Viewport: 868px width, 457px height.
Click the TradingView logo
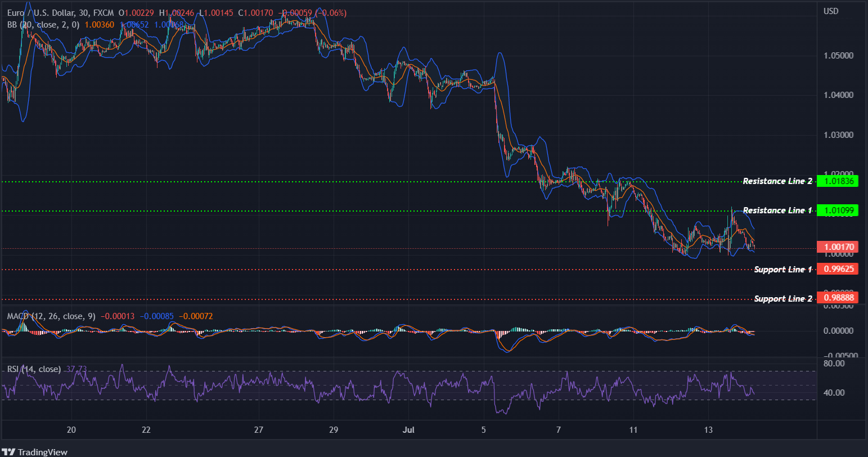tap(34, 452)
